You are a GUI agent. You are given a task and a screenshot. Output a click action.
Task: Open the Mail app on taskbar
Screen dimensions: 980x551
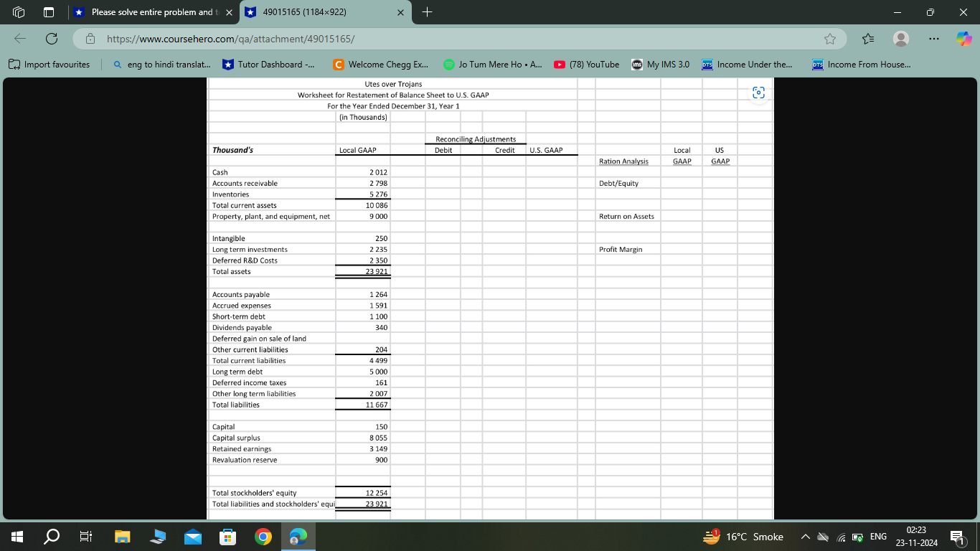pyautogui.click(x=192, y=536)
